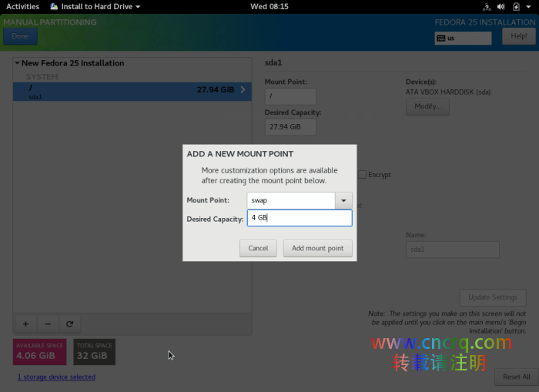The width and height of the screenshot is (539, 392).
Task: Click the AVAILABLE SPACE 4.06 GiB box
Action: click(40, 352)
